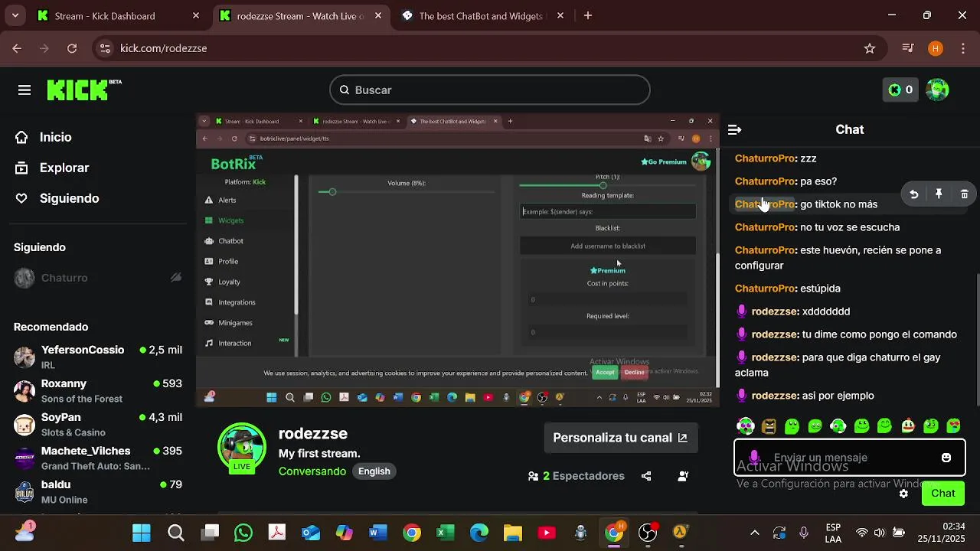Open the Conversando category link
The image size is (980, 551).
[312, 471]
